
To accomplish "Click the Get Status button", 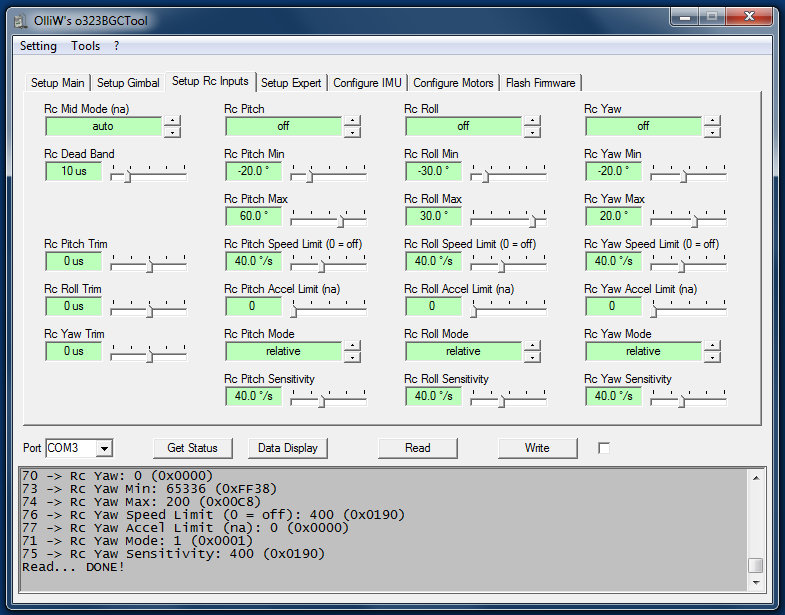I will pos(192,448).
